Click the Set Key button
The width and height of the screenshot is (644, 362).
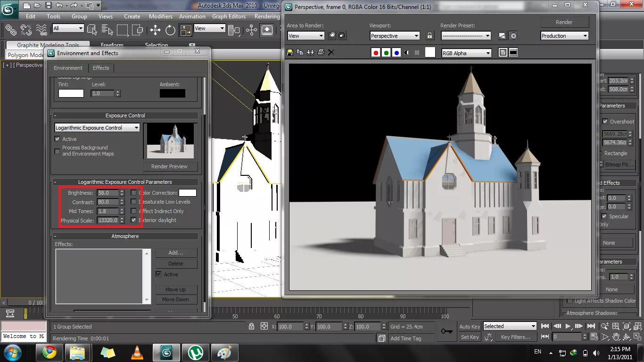pos(470,337)
